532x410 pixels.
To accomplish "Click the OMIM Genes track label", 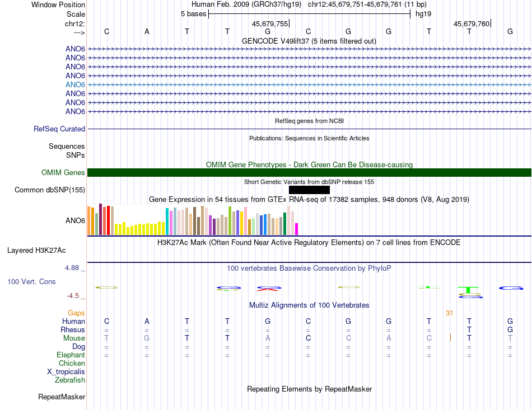I will pyautogui.click(x=63, y=172).
